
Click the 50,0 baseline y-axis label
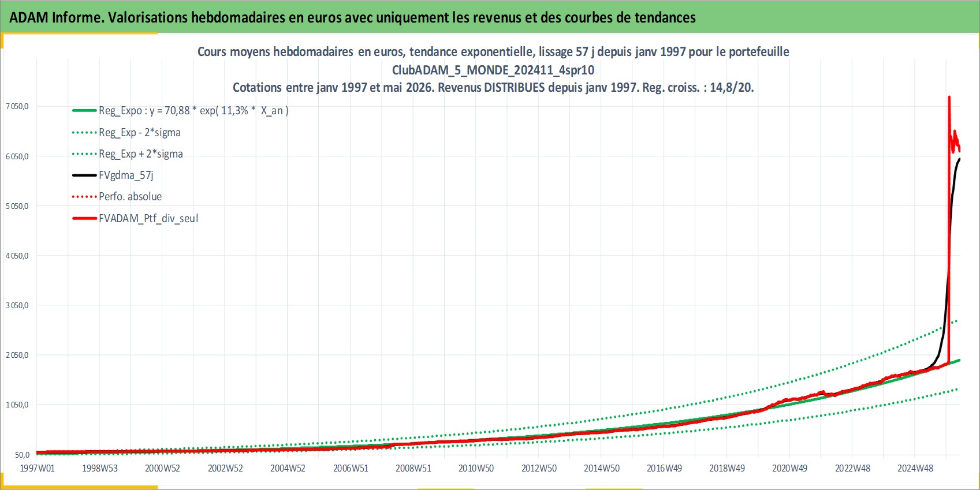coord(21,455)
